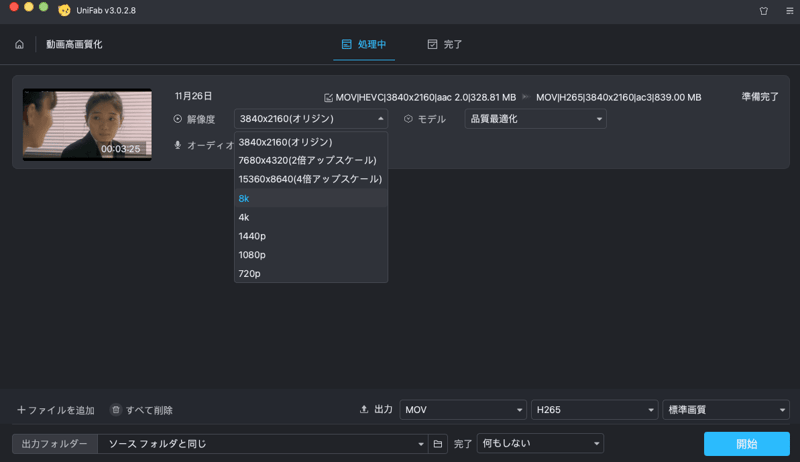800x462 pixels.
Task: Click the 開始 start button
Action: [746, 444]
